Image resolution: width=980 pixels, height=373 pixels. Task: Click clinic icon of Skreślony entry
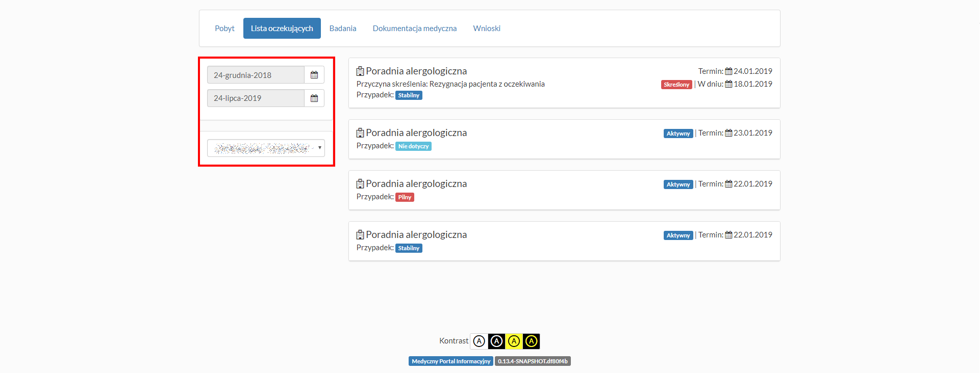coord(360,71)
